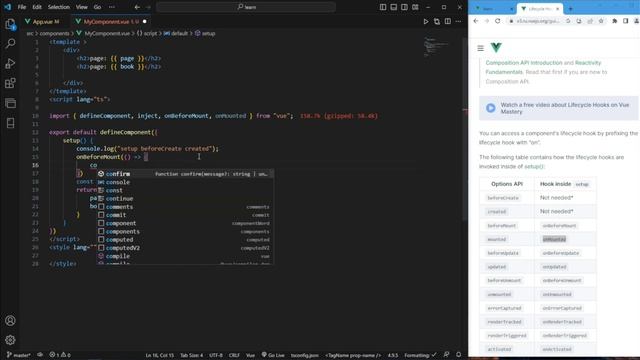Go back in the browser window
Viewport: 640px width, 360px height.
(476, 21)
